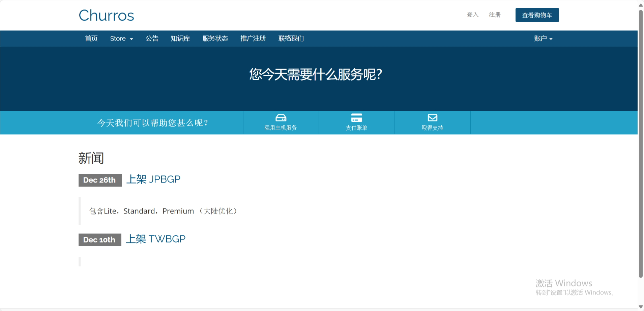Open the 账户 account dropdown

(x=543, y=38)
